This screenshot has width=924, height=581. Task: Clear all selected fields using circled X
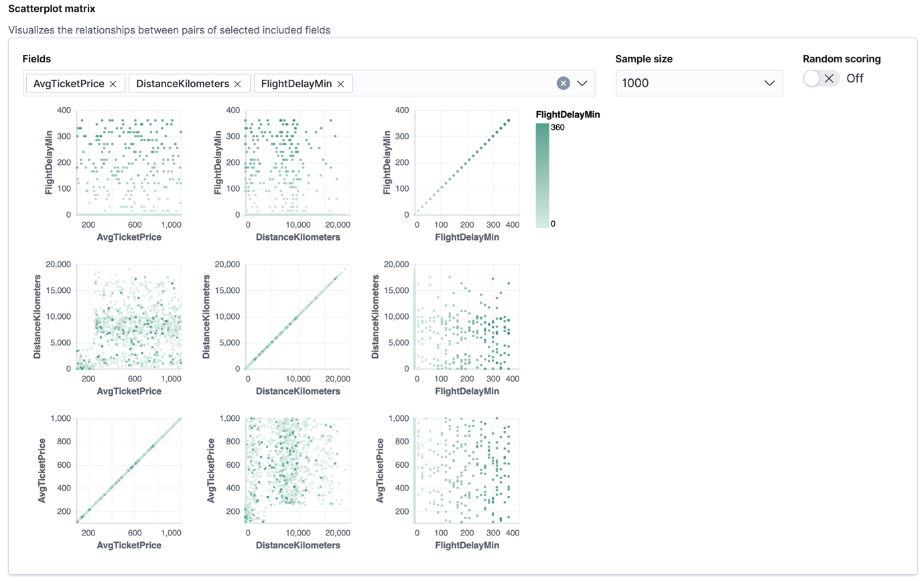(562, 83)
